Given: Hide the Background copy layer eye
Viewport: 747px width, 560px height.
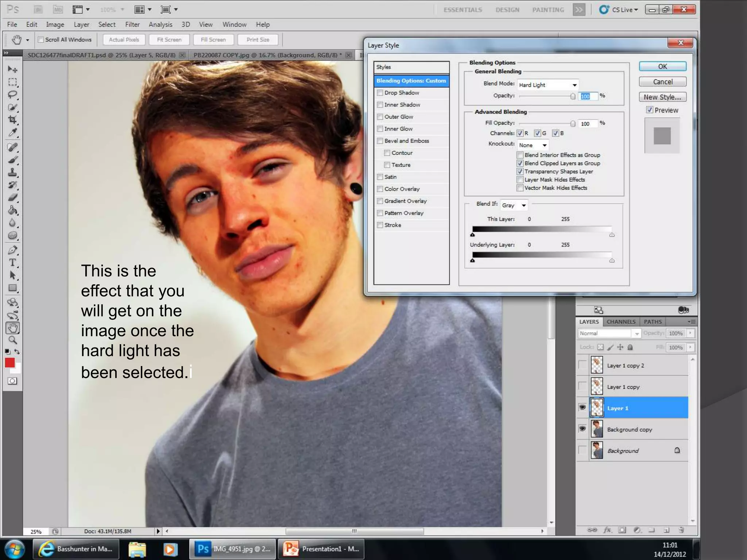Looking at the screenshot, I should pos(582,429).
